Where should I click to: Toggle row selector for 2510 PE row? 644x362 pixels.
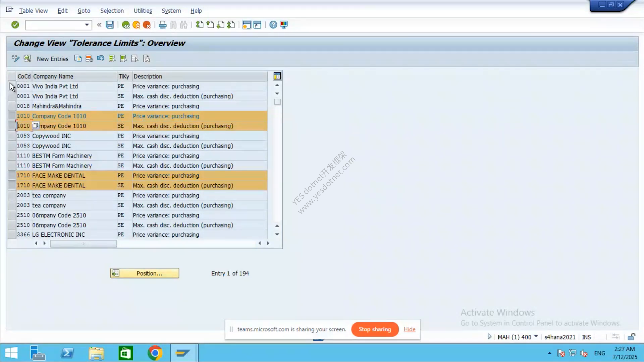click(12, 215)
